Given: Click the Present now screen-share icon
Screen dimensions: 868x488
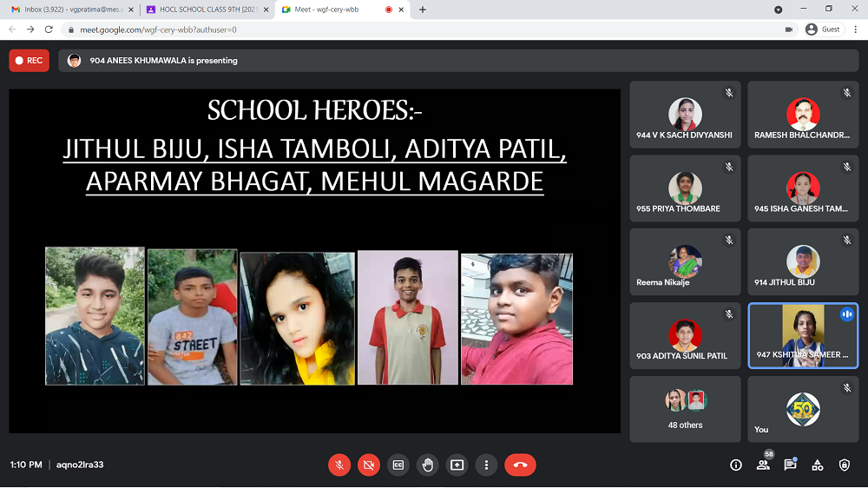Looking at the screenshot, I should 457,465.
